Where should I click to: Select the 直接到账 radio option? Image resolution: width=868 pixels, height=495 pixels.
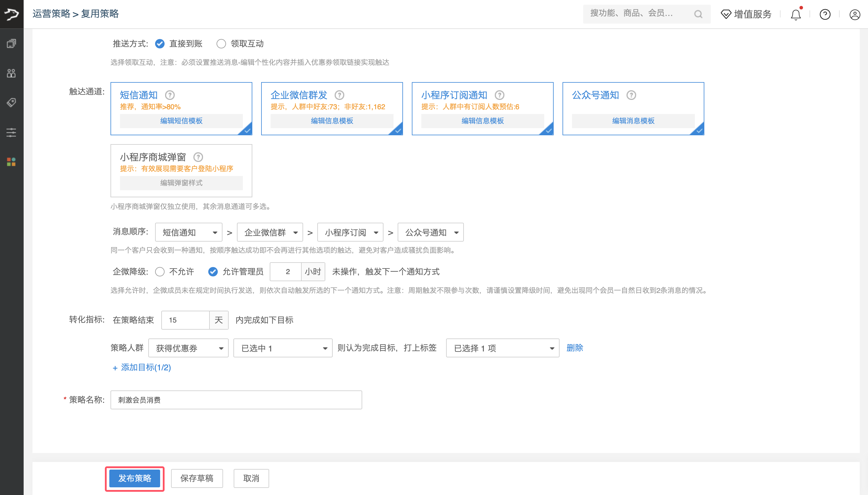160,44
